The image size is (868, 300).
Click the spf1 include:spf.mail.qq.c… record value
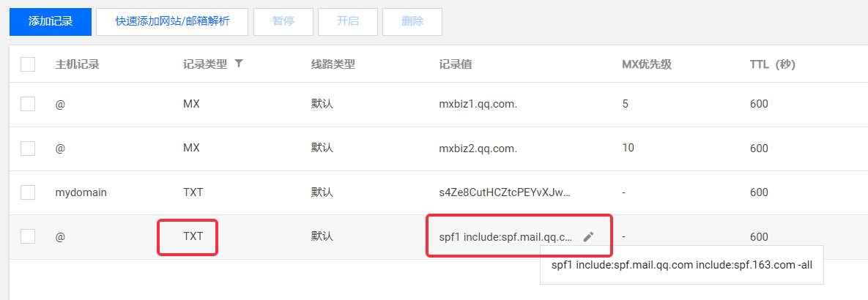click(x=505, y=236)
